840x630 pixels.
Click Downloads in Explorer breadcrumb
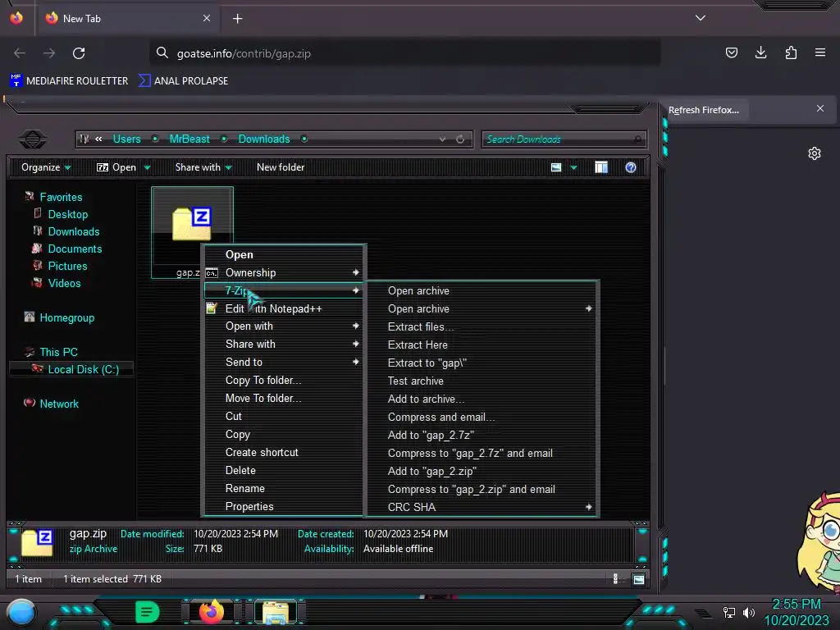pos(264,139)
